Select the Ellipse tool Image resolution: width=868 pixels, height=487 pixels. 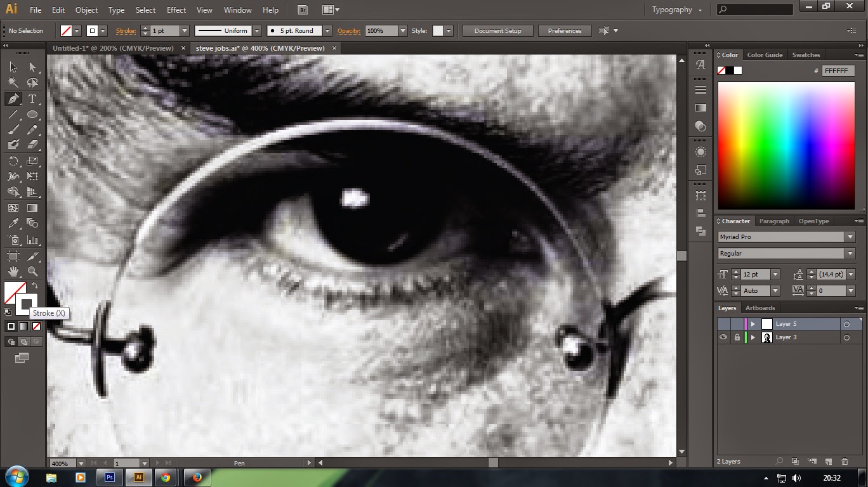(32, 114)
